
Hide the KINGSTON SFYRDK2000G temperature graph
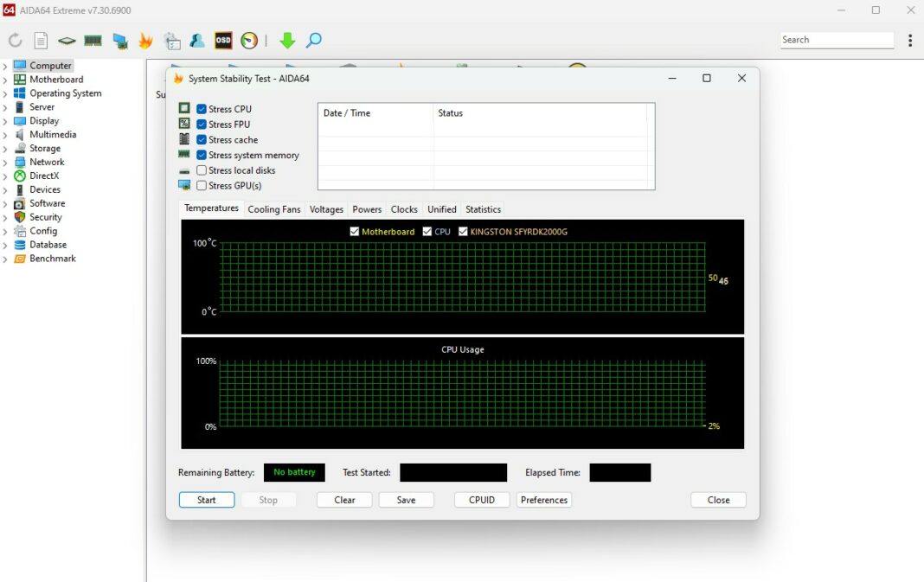pos(463,231)
